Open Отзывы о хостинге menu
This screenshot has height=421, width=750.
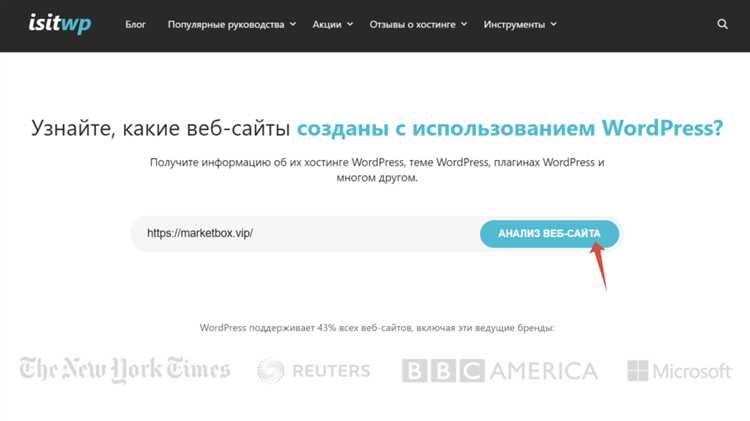click(412, 24)
